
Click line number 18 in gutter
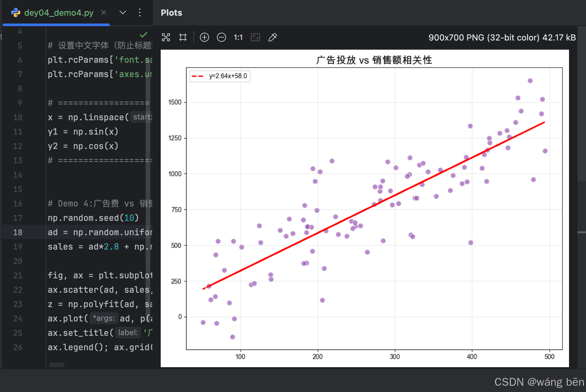tap(18, 232)
